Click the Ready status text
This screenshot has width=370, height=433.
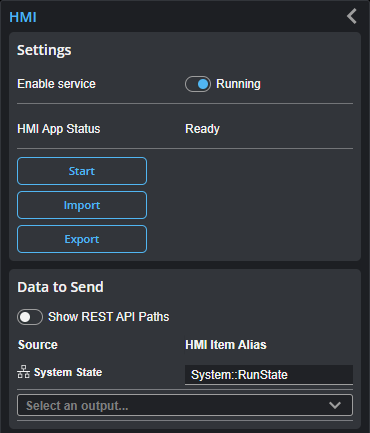click(x=202, y=129)
